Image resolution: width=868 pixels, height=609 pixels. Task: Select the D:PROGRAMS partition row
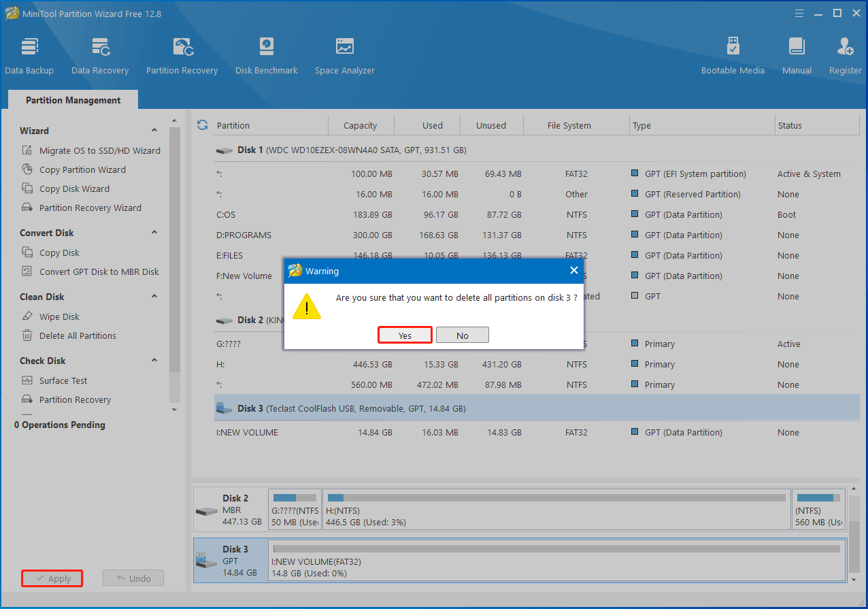(x=537, y=235)
